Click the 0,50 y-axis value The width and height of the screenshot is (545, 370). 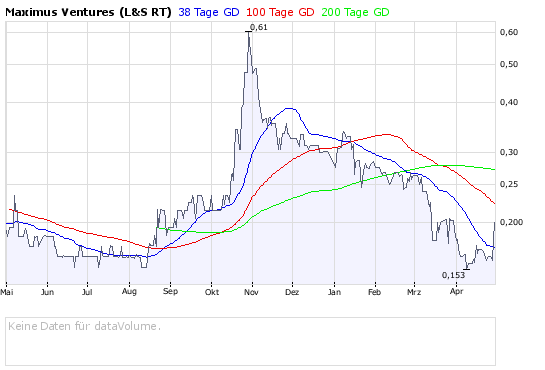tap(509, 64)
